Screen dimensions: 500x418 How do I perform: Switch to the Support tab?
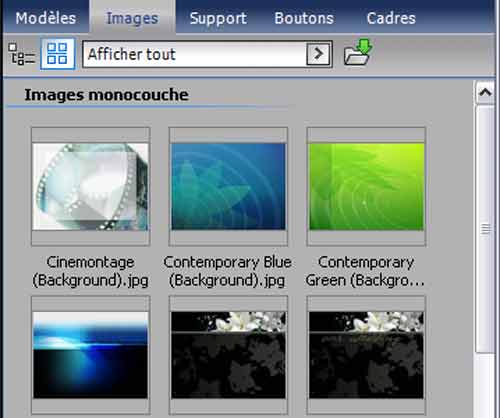[x=218, y=18]
